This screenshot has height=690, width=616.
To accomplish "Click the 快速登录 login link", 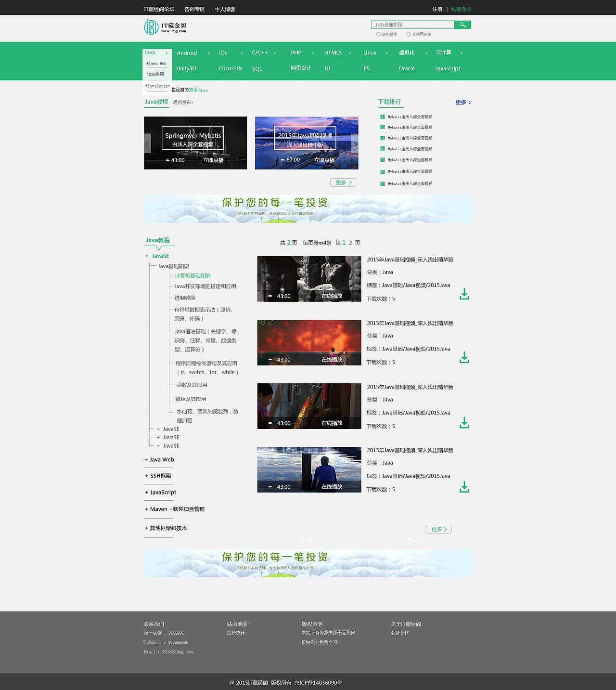I will tap(461, 9).
